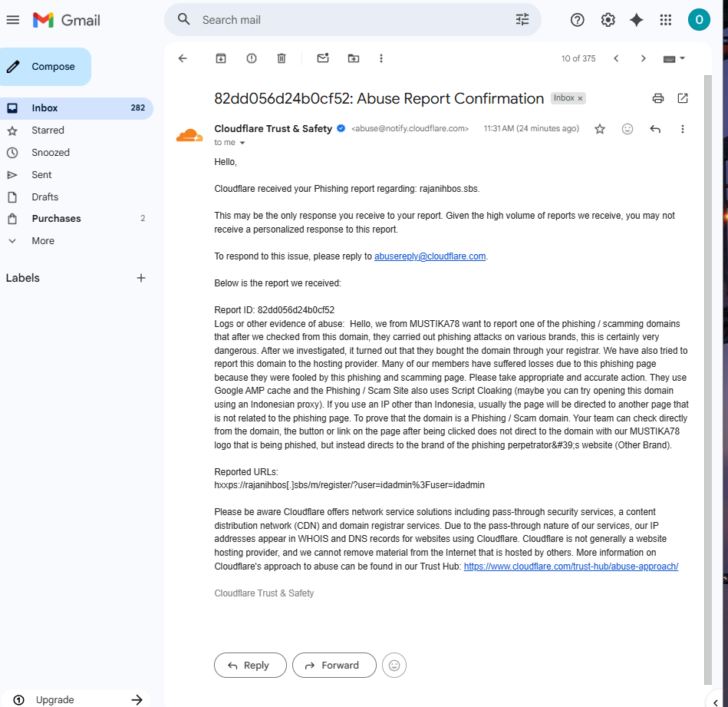Archive this email
The width and height of the screenshot is (728, 707).
[220, 58]
